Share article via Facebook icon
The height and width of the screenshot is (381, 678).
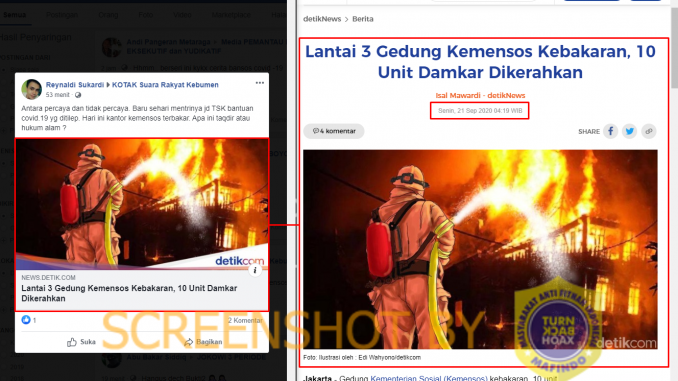pyautogui.click(x=611, y=131)
